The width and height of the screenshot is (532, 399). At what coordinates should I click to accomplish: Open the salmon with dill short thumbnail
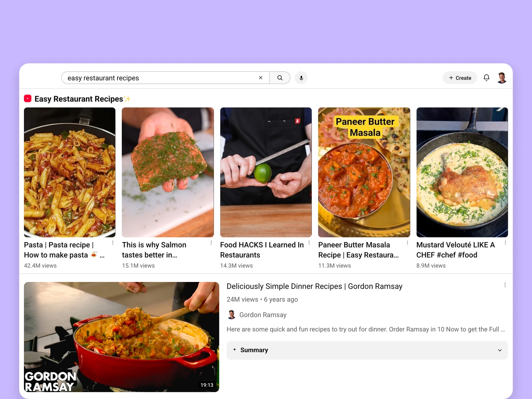click(168, 172)
